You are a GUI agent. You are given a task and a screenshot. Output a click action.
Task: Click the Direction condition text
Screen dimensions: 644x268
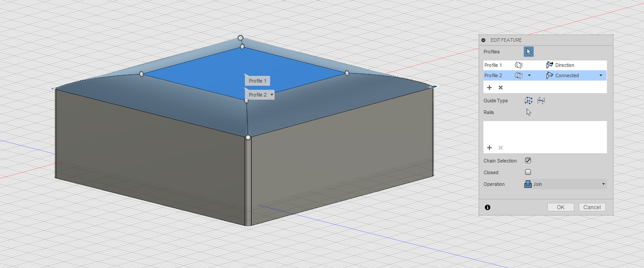(565, 65)
